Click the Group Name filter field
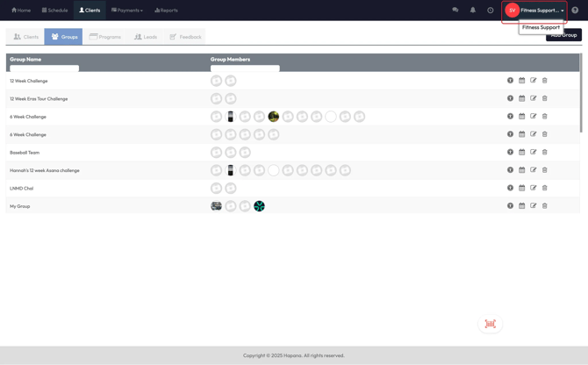This screenshot has width=588, height=365. coord(44,68)
